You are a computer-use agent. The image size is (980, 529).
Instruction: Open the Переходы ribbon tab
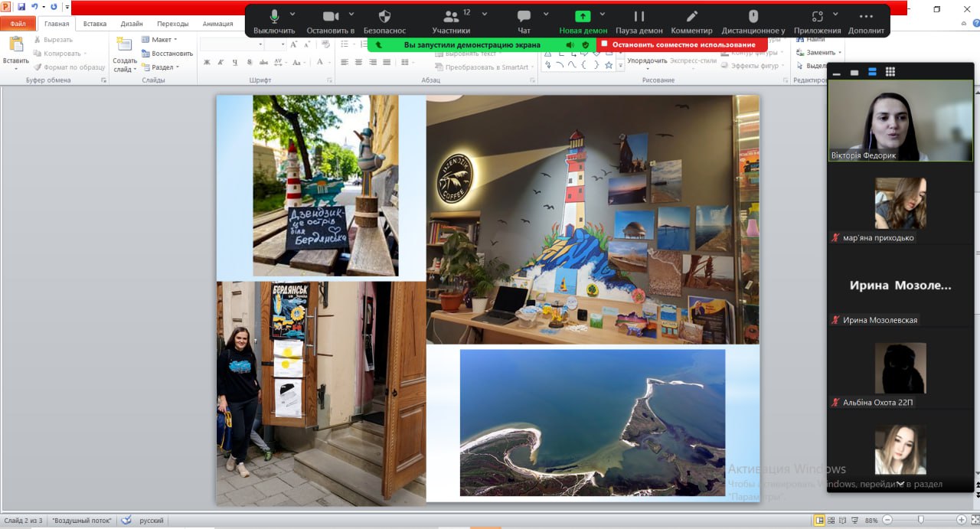pyautogui.click(x=172, y=24)
